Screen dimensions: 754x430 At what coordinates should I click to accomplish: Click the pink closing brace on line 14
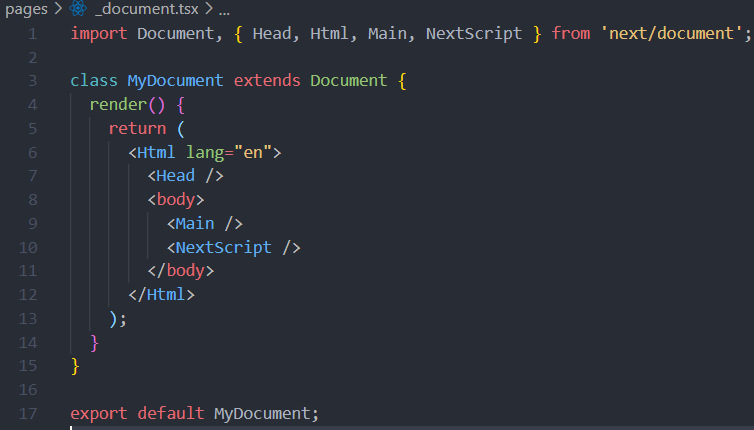coord(94,343)
